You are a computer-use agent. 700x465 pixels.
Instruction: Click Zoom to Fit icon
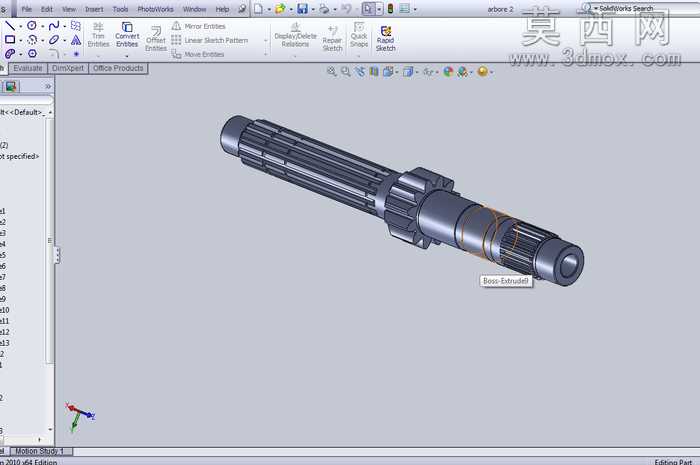(331, 71)
